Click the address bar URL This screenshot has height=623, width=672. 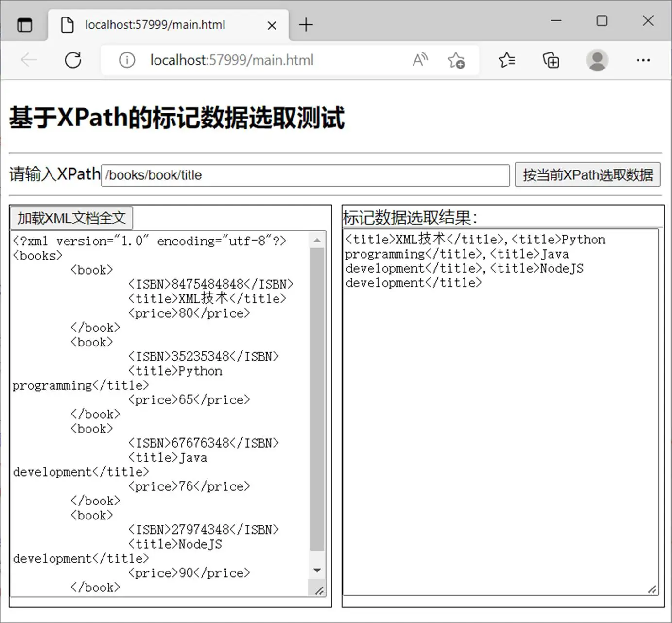232,60
